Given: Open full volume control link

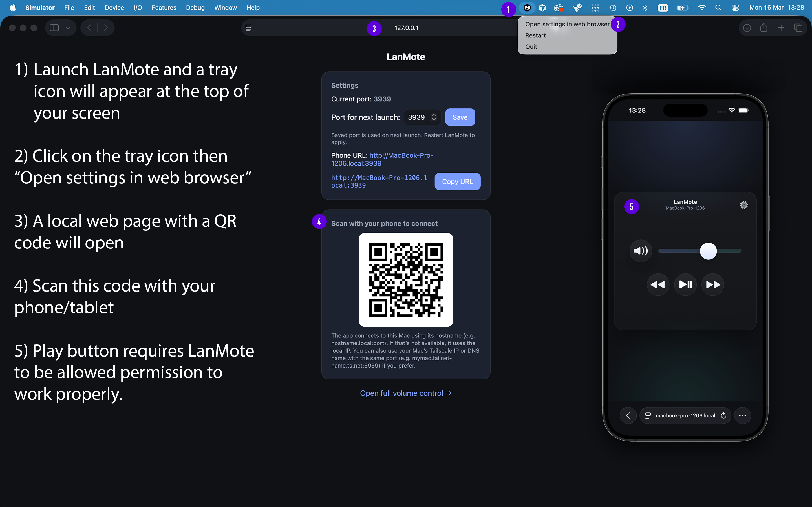Looking at the screenshot, I should (405, 393).
